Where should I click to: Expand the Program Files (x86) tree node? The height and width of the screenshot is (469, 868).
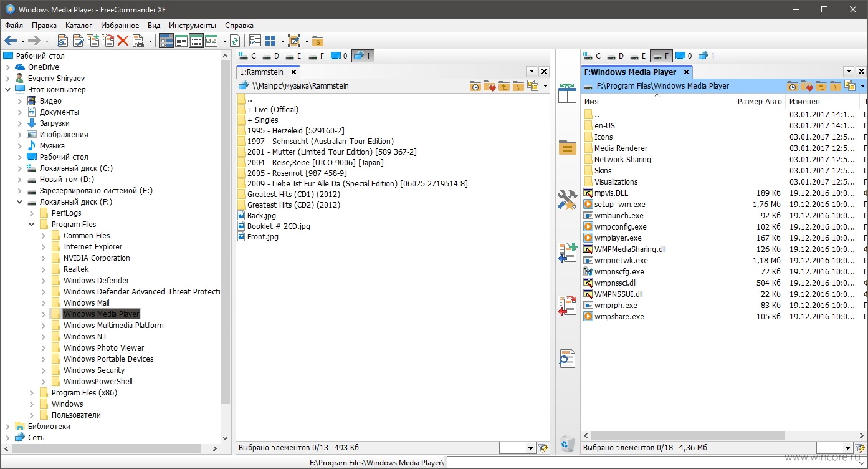[x=31, y=393]
